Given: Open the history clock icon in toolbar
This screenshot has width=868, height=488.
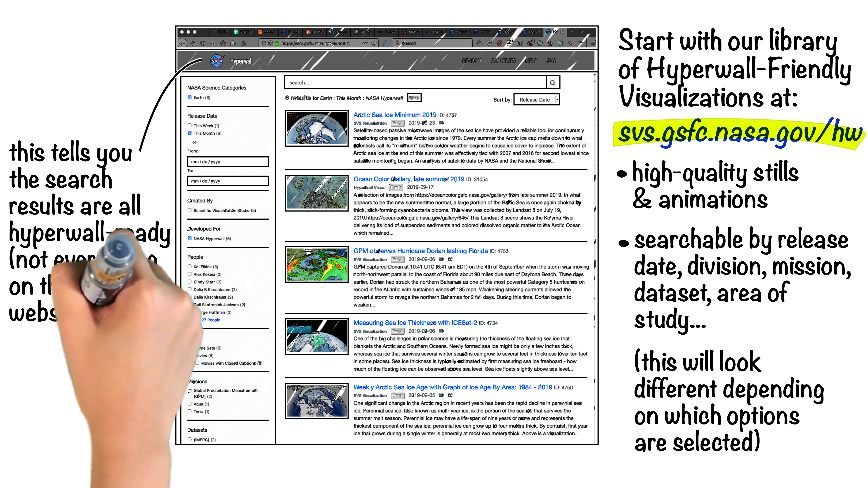Looking at the screenshot, I should 223,43.
